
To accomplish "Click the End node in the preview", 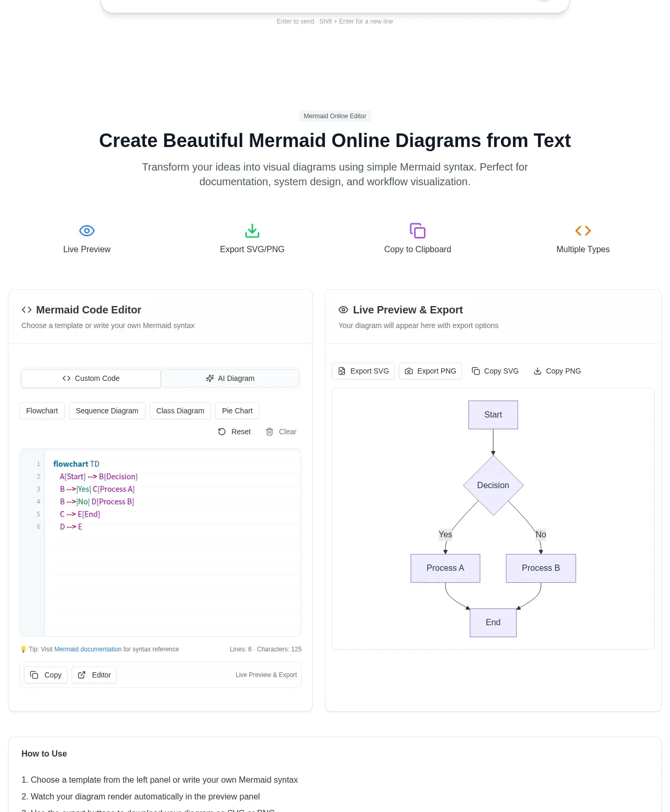I will tap(493, 623).
